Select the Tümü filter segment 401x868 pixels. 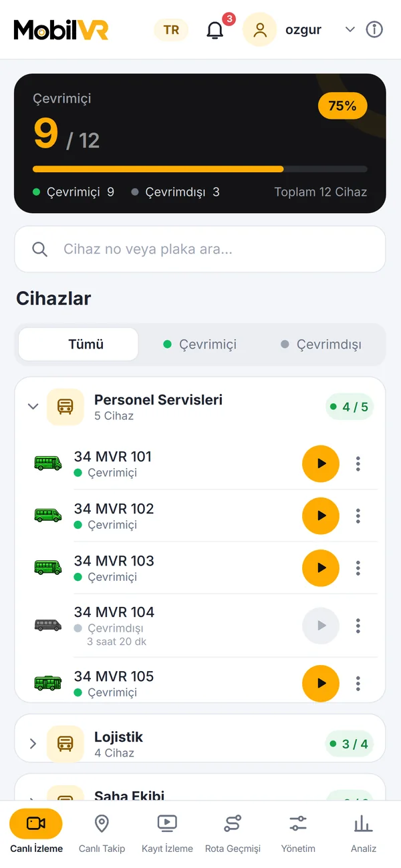tap(78, 345)
